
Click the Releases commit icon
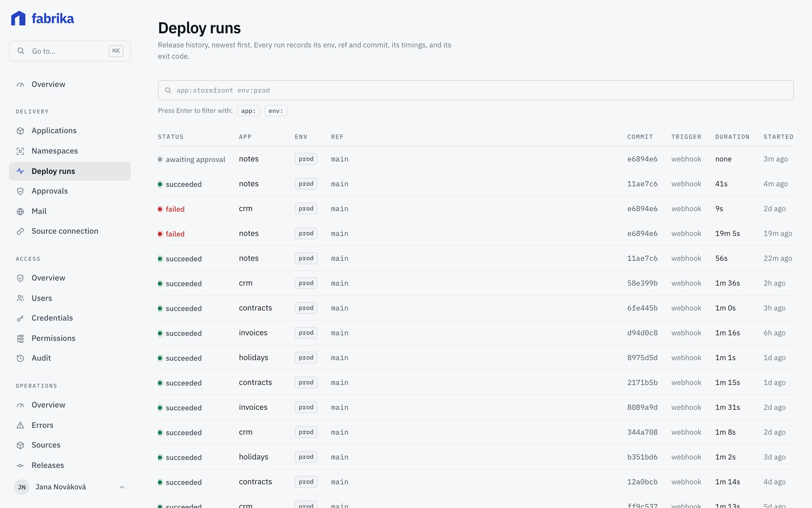[21, 465]
